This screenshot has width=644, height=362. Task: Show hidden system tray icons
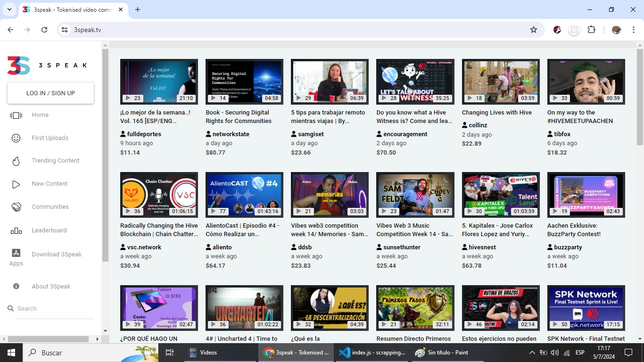(x=532, y=353)
